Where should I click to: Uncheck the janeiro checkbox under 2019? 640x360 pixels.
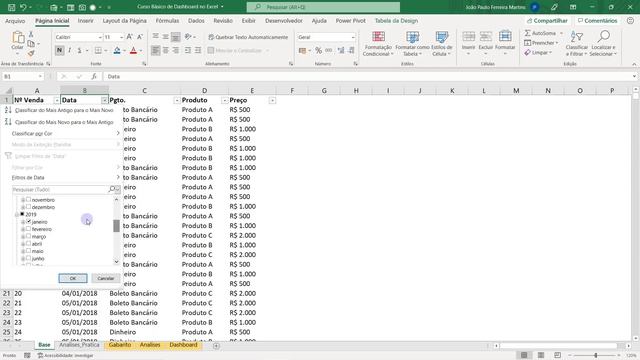coord(29,222)
